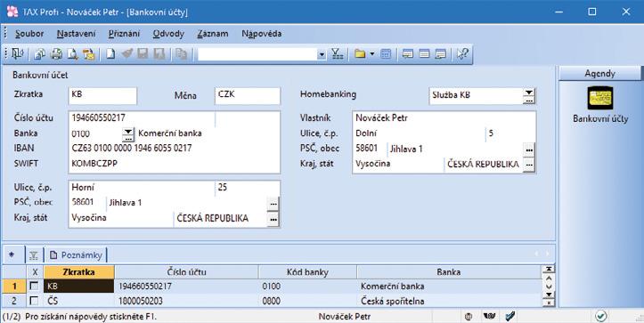
Task: Click the context help question-mark icon
Action: [462, 54]
